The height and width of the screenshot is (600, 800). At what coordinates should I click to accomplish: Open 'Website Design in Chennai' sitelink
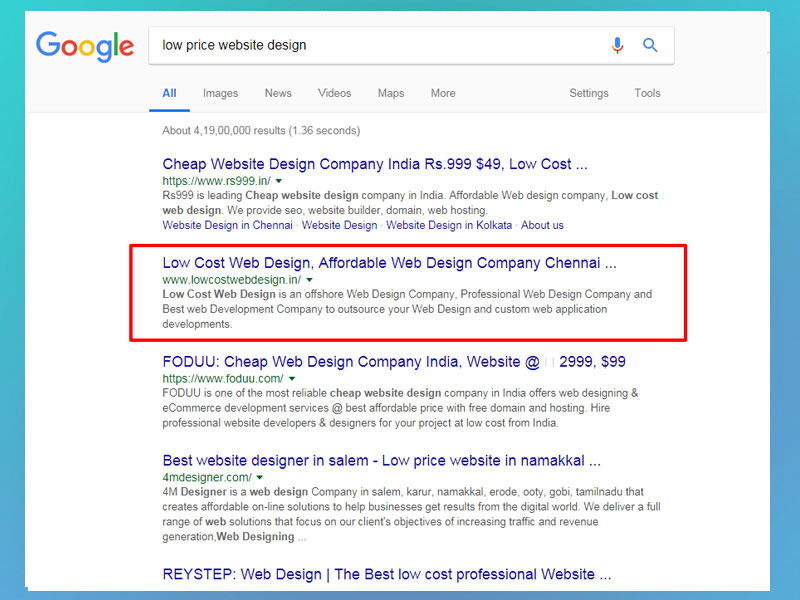coord(228,226)
